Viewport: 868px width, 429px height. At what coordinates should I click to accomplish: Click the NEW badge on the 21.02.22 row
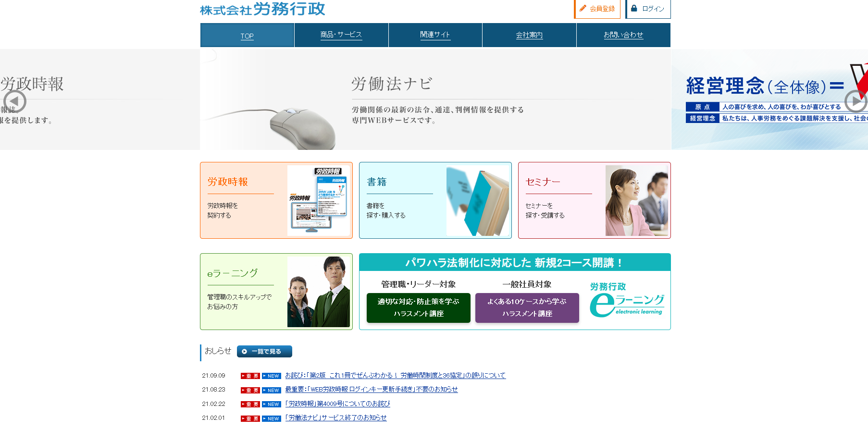[x=272, y=404]
